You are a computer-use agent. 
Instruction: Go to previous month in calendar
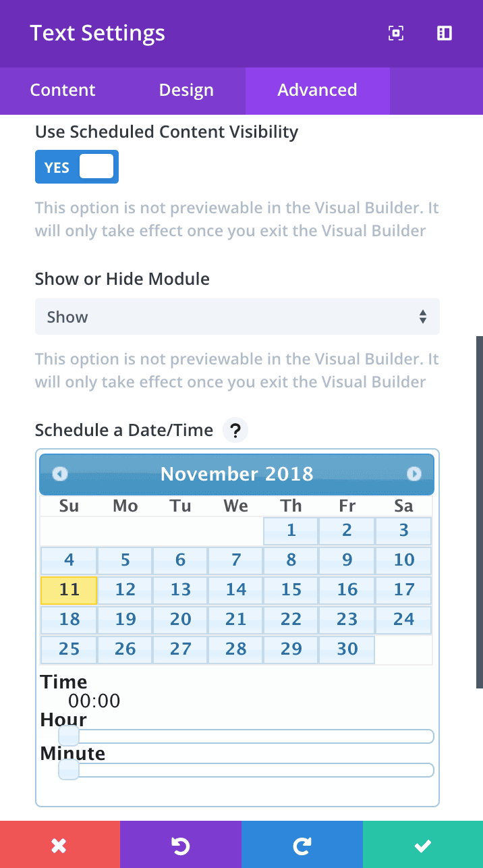(60, 474)
